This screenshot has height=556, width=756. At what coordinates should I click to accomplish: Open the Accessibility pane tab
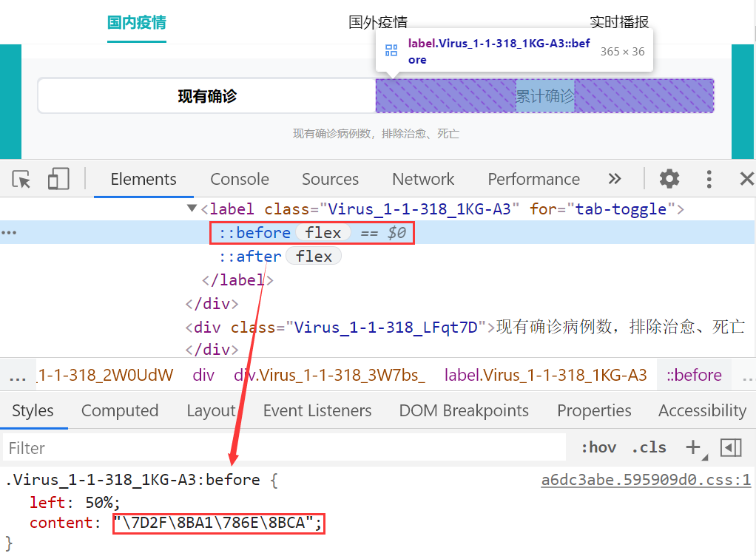(x=703, y=410)
